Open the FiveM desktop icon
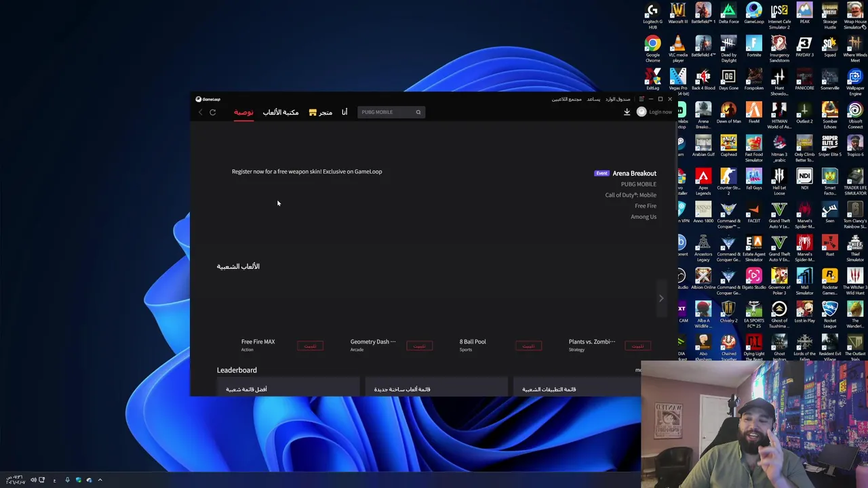The image size is (868, 488). [753, 113]
